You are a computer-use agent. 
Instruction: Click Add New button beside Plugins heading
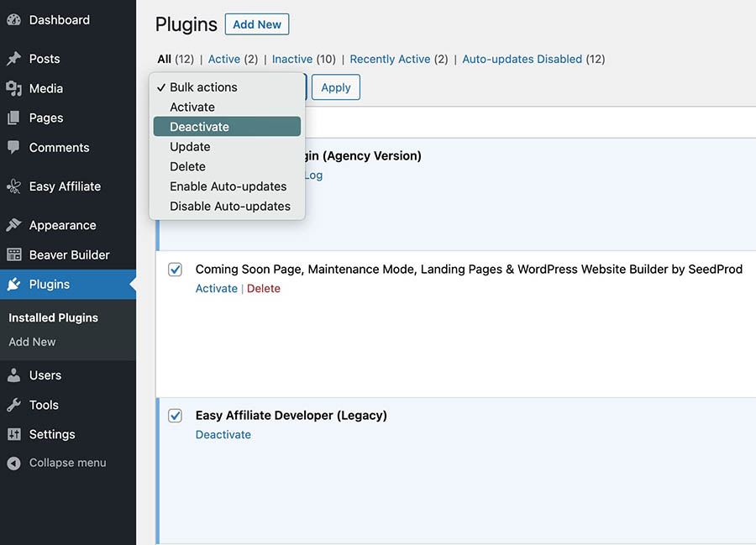(256, 24)
